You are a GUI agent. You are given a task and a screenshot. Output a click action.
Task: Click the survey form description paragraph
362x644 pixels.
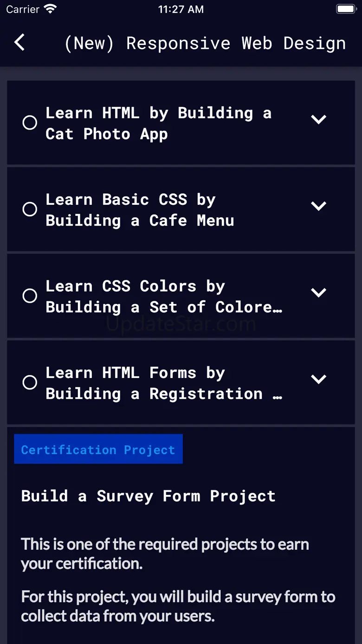click(178, 606)
